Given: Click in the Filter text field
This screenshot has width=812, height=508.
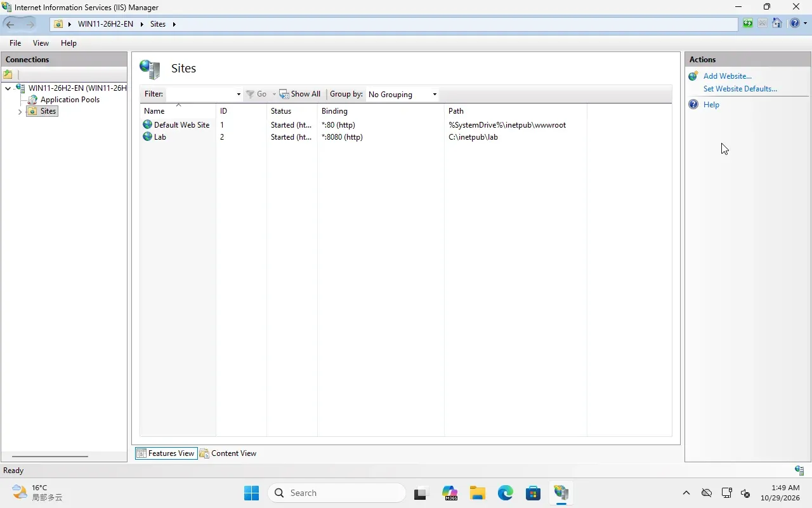Looking at the screenshot, I should [200, 94].
